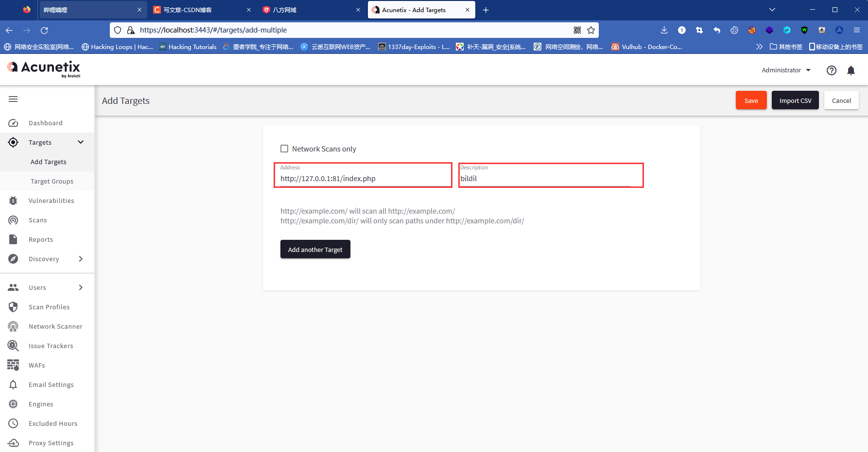This screenshot has height=452, width=868.
Task: Reload the current page
Action: [44, 30]
